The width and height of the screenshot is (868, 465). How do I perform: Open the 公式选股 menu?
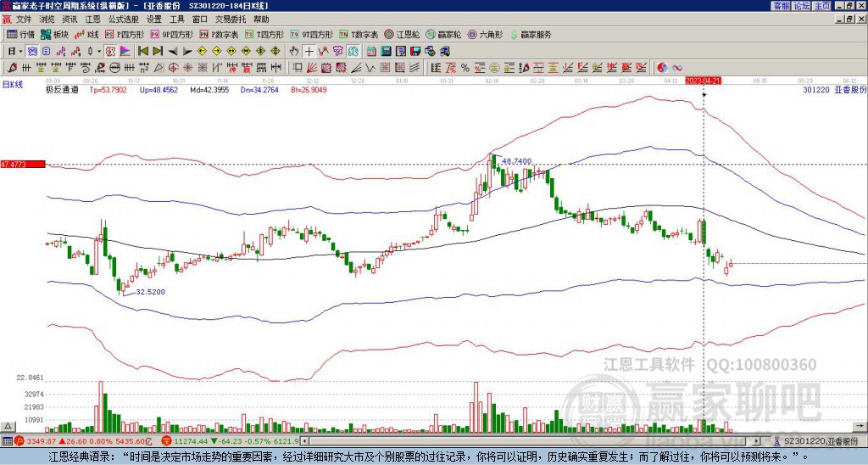pyautogui.click(x=124, y=20)
